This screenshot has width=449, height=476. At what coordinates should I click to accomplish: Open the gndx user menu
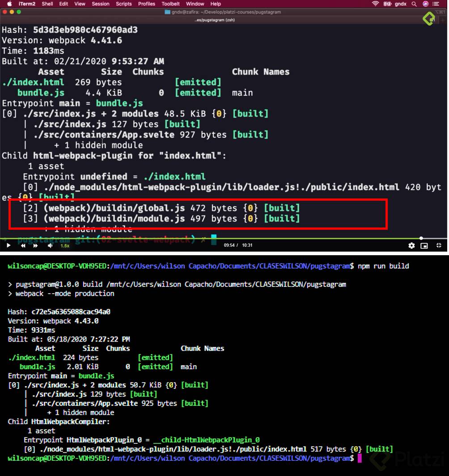pos(400,4)
